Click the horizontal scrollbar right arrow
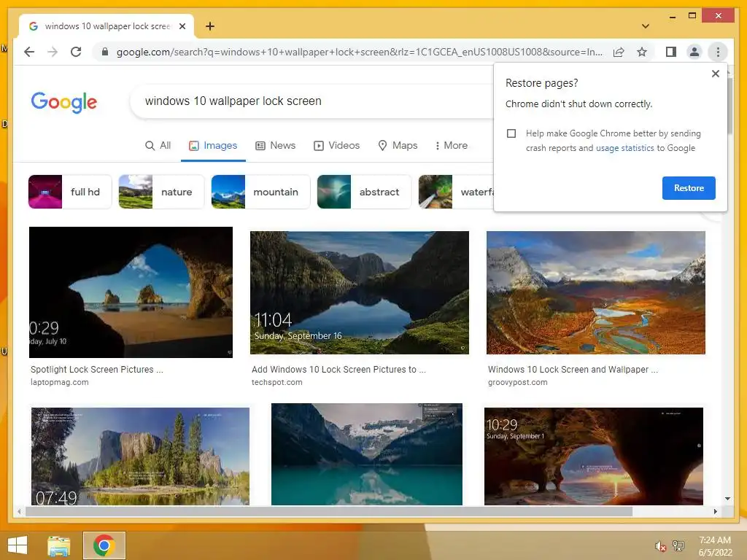 (x=715, y=511)
